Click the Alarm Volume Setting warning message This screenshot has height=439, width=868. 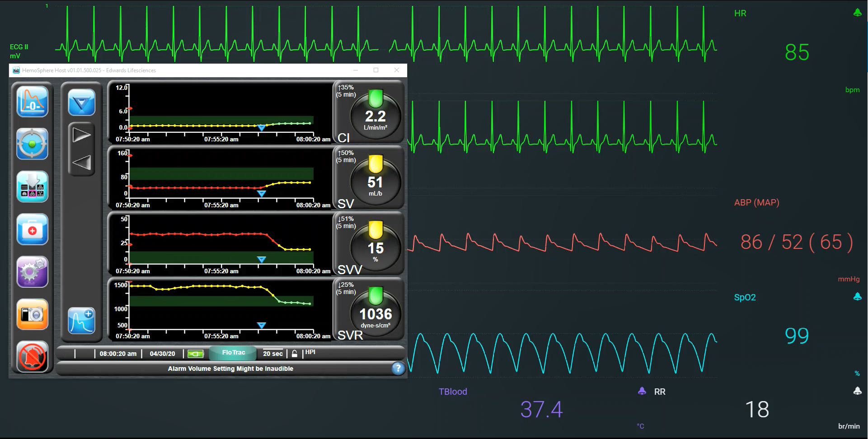[x=230, y=369]
